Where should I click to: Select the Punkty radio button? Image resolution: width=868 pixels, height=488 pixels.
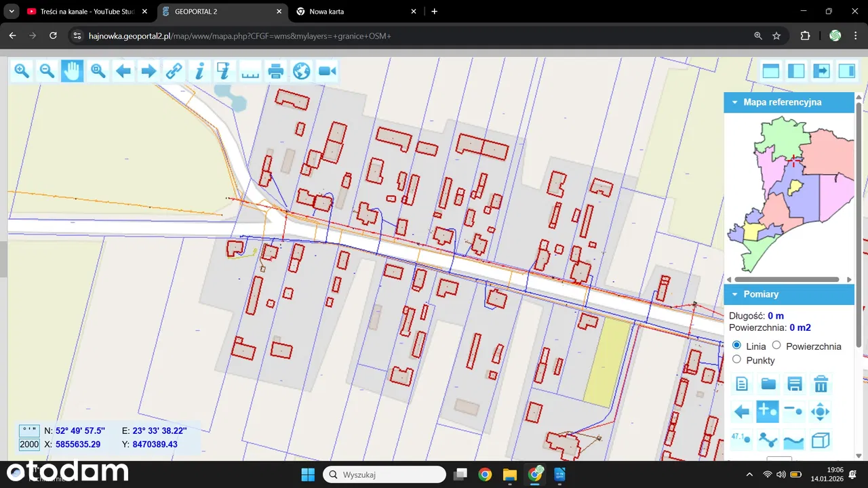pos(736,360)
